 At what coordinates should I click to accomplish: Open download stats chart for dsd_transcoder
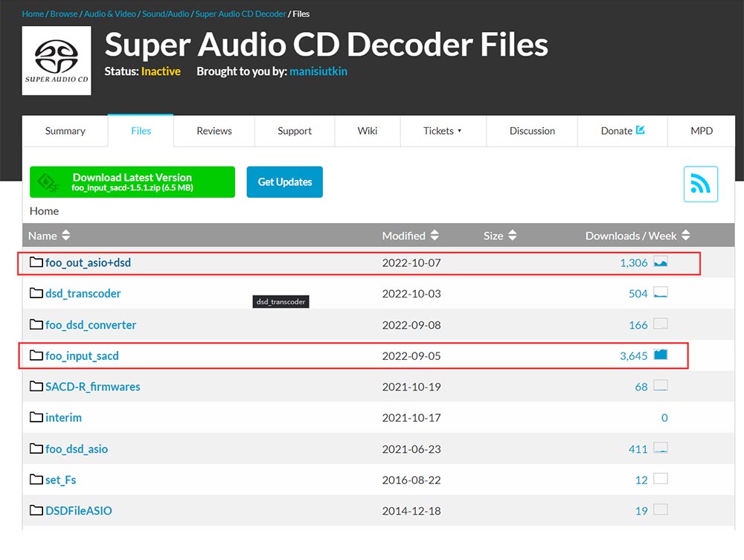661,292
